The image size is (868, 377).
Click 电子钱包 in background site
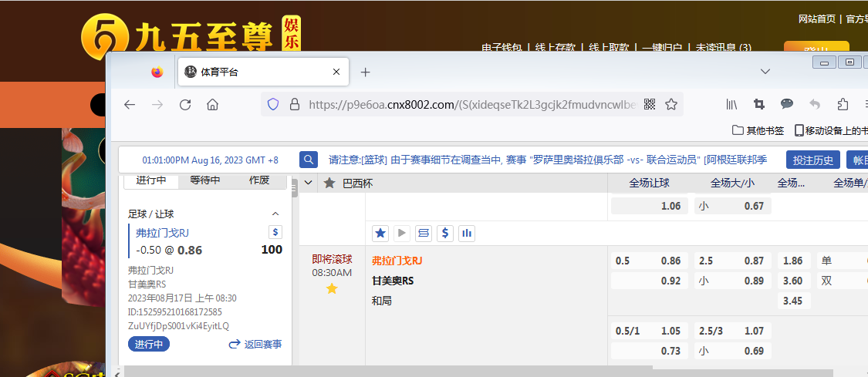click(x=502, y=48)
